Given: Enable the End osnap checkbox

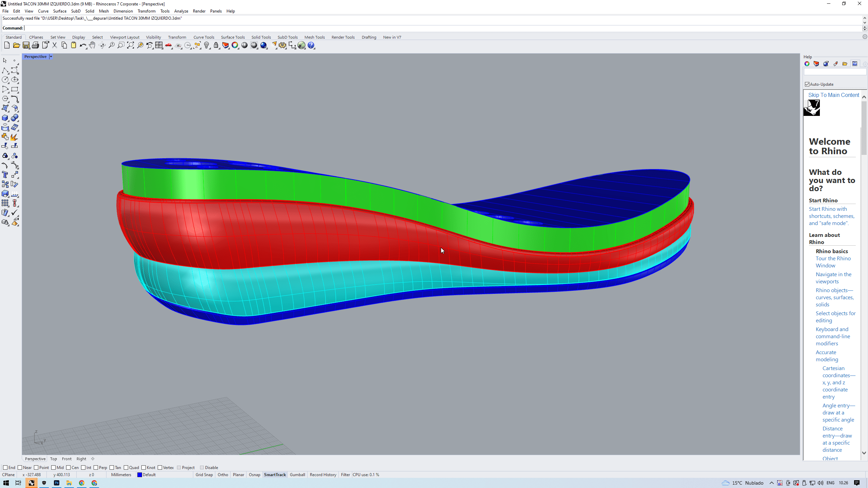Looking at the screenshot, I should pos(5,468).
